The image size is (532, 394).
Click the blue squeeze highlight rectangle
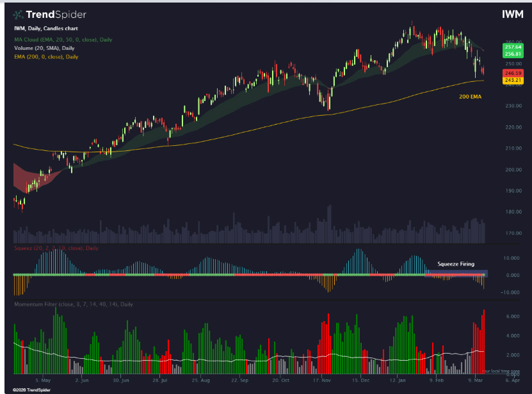456,274
